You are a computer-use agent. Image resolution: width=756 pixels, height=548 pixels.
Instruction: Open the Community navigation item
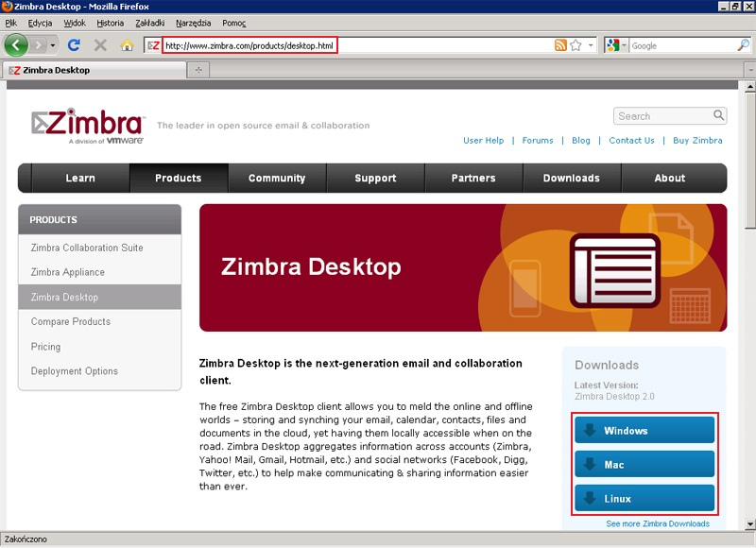[x=277, y=178]
